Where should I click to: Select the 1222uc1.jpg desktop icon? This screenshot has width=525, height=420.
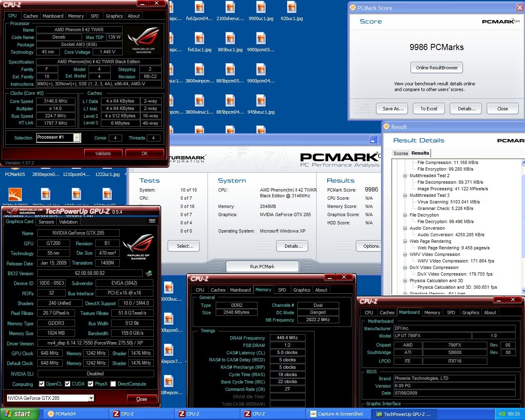coord(107,174)
